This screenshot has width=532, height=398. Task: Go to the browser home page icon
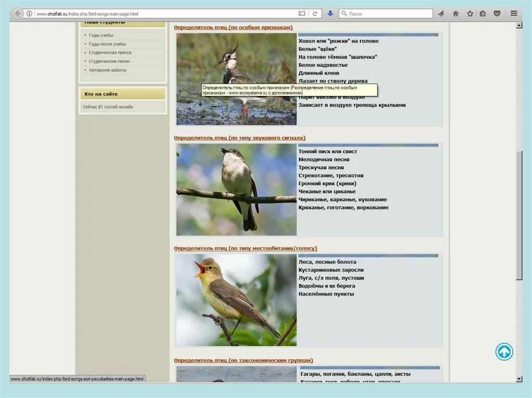coord(456,13)
